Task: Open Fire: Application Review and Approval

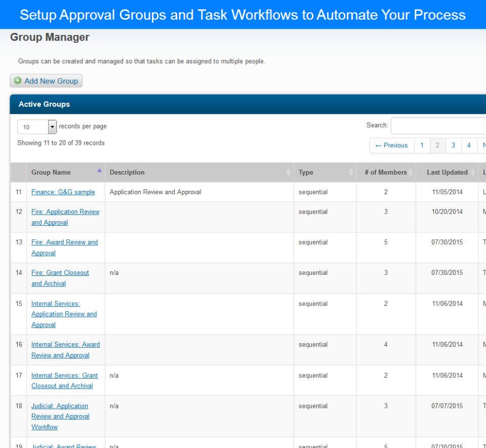Action: point(65,212)
